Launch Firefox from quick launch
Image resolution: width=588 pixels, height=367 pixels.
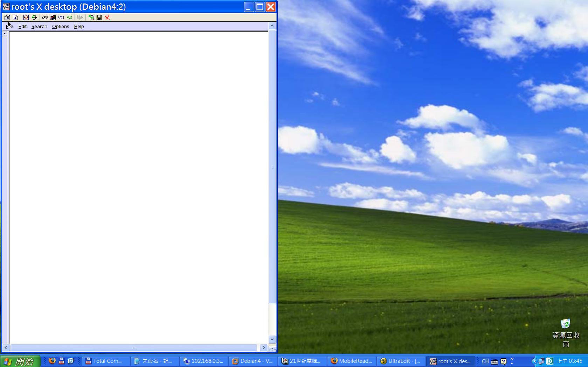point(52,361)
